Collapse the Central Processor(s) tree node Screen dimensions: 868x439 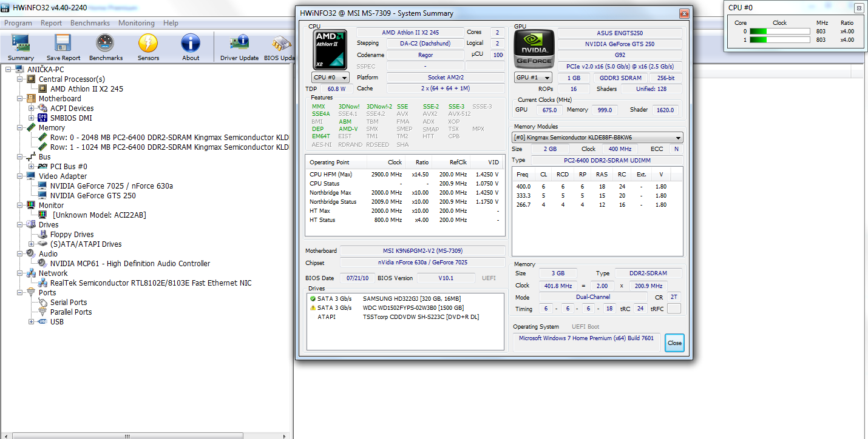click(20, 79)
